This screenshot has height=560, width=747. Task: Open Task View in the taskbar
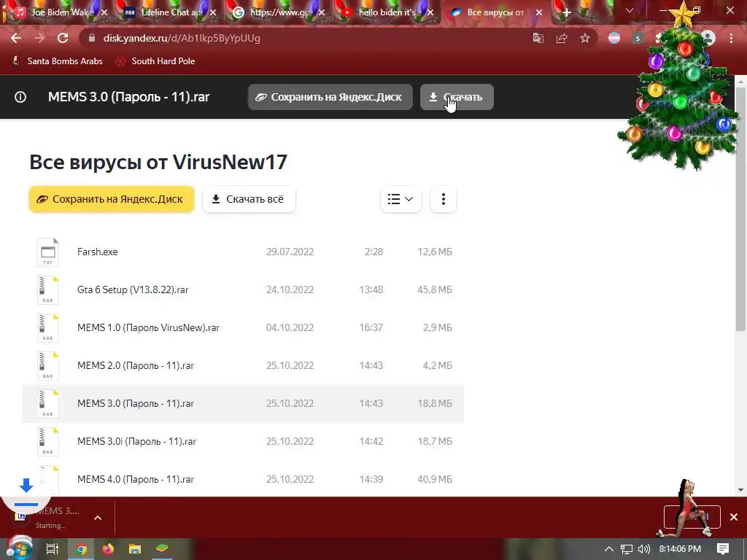(53, 549)
